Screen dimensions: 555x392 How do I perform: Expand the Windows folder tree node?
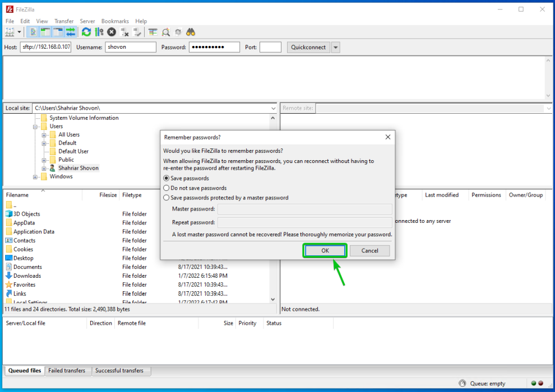point(35,177)
